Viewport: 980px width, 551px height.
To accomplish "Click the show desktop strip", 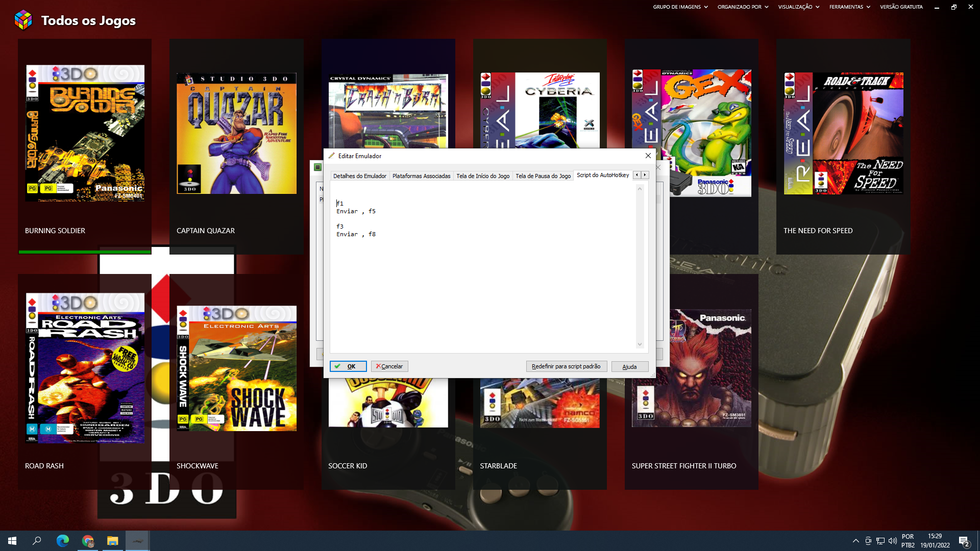I will tap(978, 541).
